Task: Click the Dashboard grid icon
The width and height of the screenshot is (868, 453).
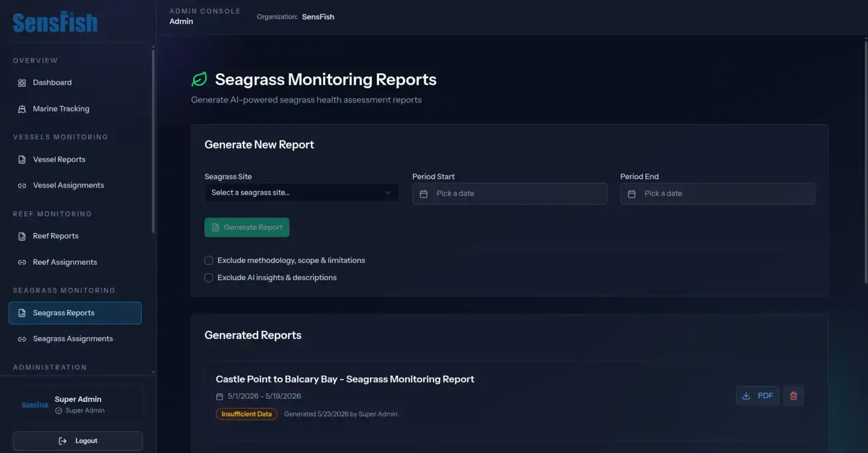Action: [x=22, y=83]
